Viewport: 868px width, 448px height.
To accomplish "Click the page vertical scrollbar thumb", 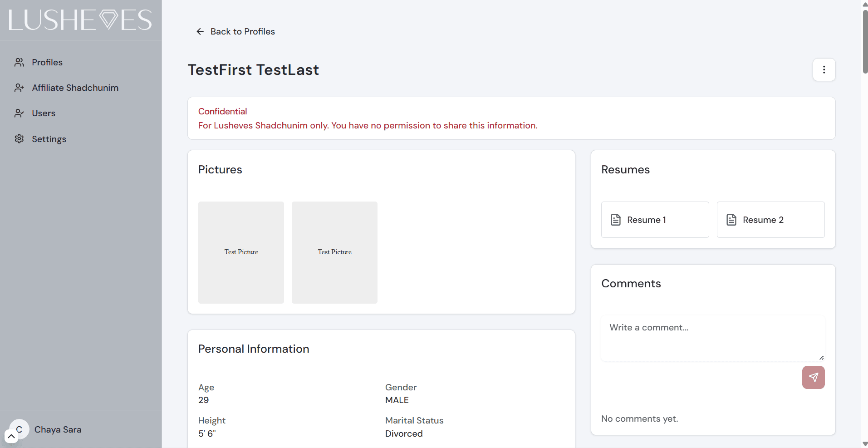I will [x=865, y=41].
